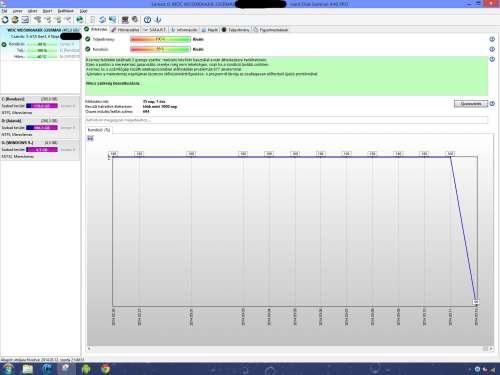
Task: Open the Lemez menu
Action: click(17, 11)
